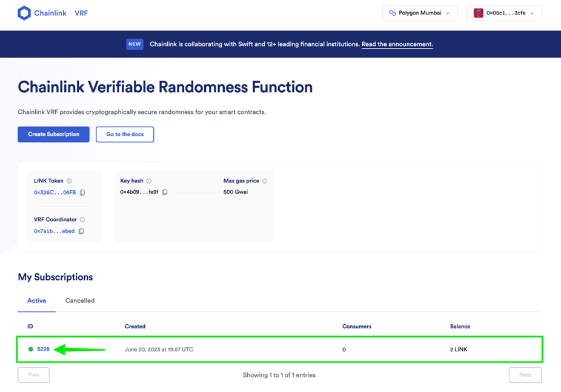This screenshot has height=392, width=561.
Task: Open VRF Coordinator address 0x7a1b...ebed
Action: click(55, 231)
